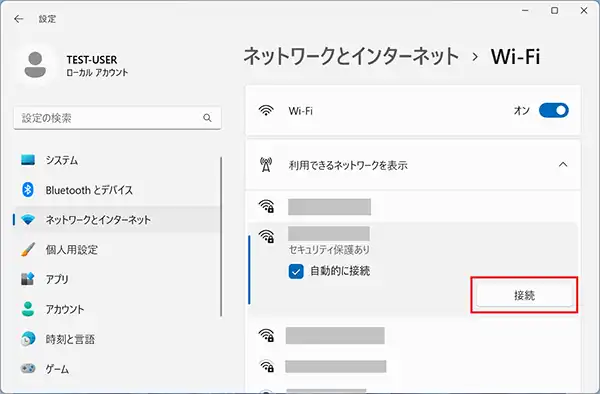Open システム settings page

(x=117, y=160)
